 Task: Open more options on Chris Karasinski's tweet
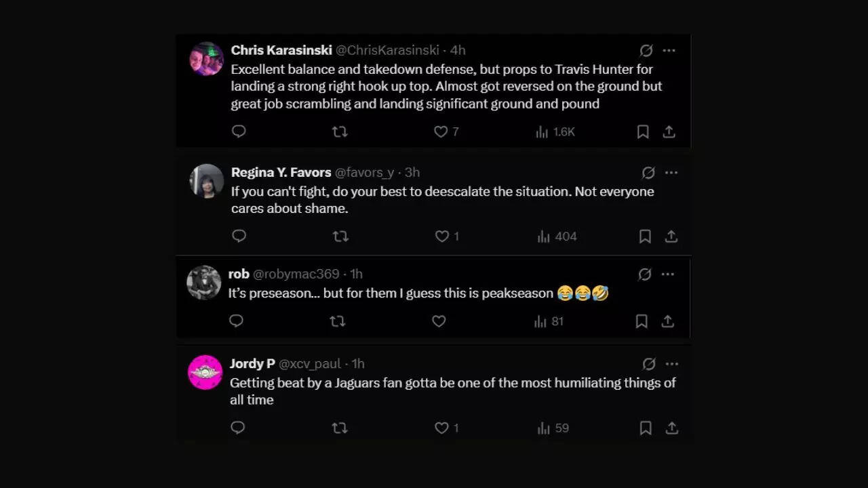669,50
